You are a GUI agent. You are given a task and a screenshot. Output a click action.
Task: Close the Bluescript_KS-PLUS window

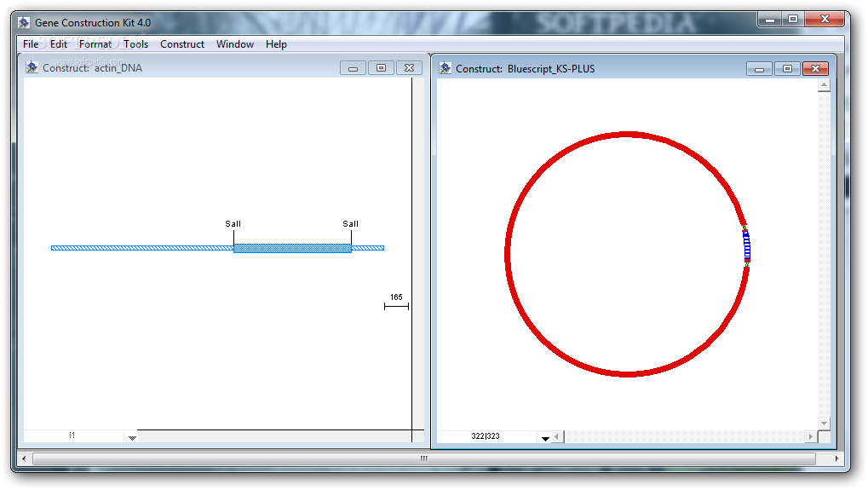(x=815, y=69)
